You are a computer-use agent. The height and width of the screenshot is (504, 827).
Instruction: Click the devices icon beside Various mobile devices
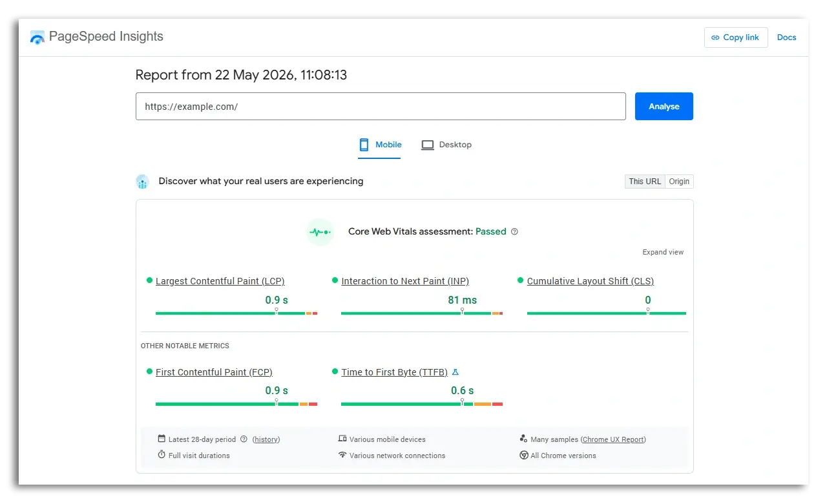pyautogui.click(x=342, y=439)
